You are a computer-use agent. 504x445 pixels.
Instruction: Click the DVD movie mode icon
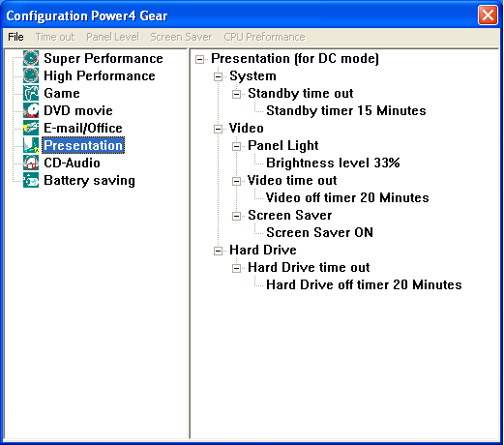point(31,110)
